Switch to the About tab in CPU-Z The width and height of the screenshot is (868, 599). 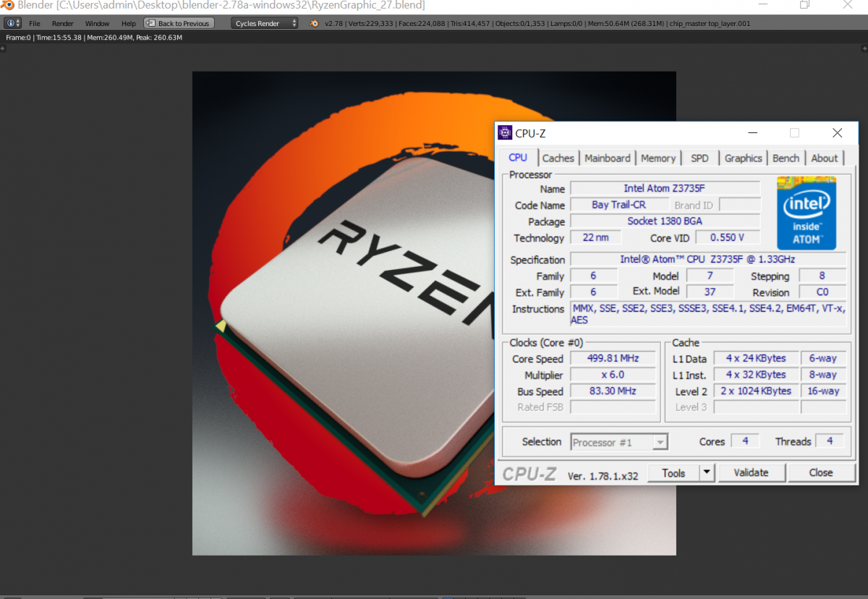[825, 158]
